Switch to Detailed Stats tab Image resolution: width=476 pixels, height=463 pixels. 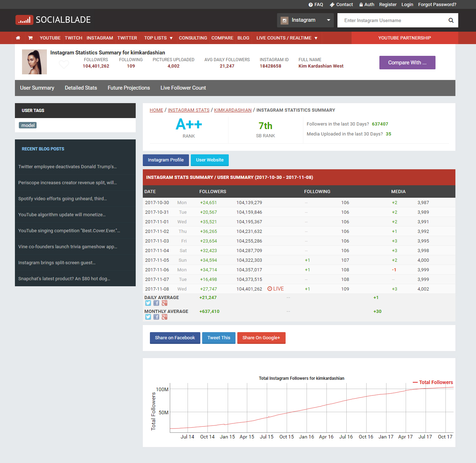tap(81, 88)
